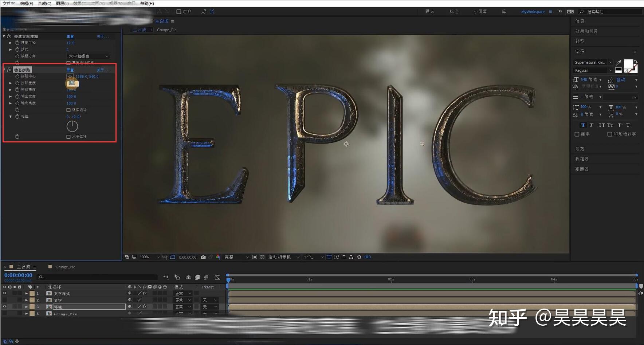This screenshot has width=644, height=345.
Task: Reset the 动态拼贴 effect via 重置
Action: point(70,70)
